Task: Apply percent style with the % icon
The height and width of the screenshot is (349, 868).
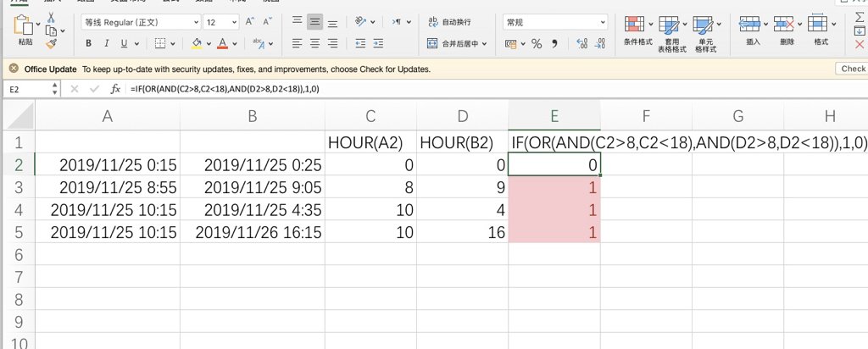Action: 537,43
